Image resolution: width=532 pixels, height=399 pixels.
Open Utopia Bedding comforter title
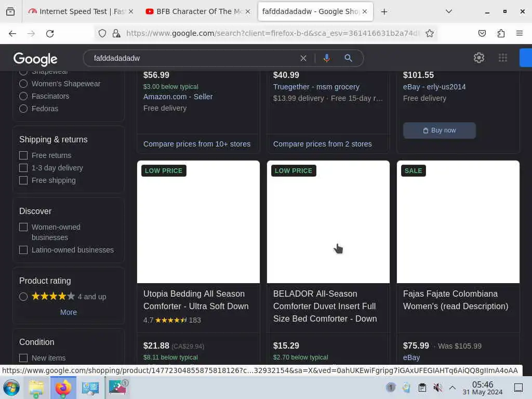coord(196,300)
